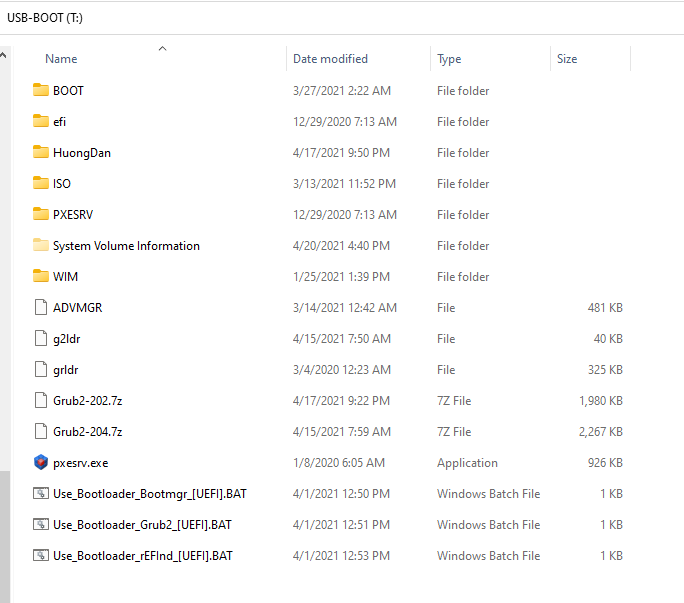684x603 pixels.
Task: Click the 325 KB size value
Action: tap(605, 370)
